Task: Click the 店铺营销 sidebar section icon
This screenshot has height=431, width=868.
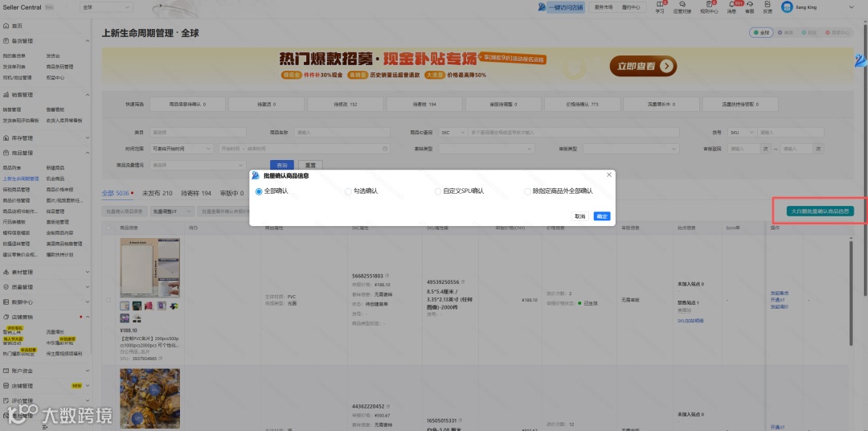Action: tap(6, 317)
